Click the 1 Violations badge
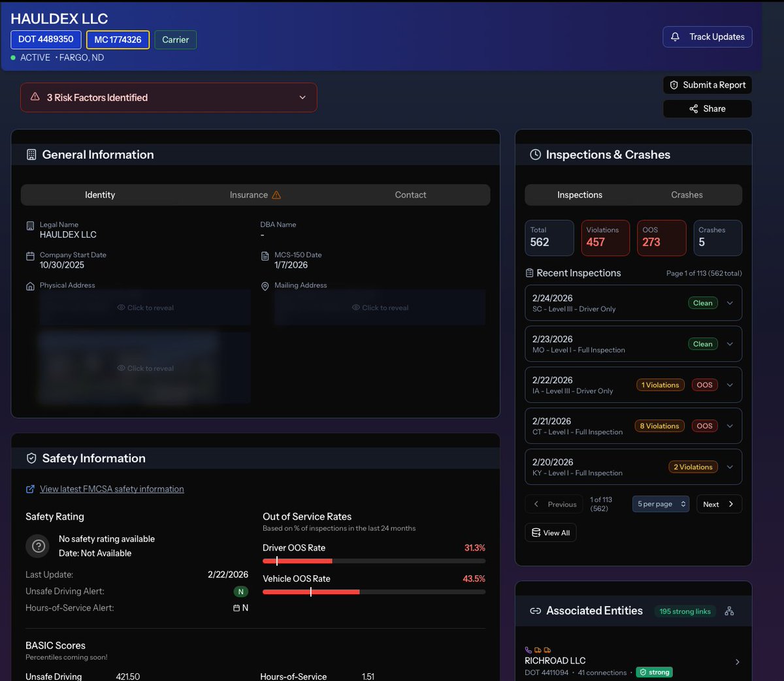 click(x=661, y=385)
